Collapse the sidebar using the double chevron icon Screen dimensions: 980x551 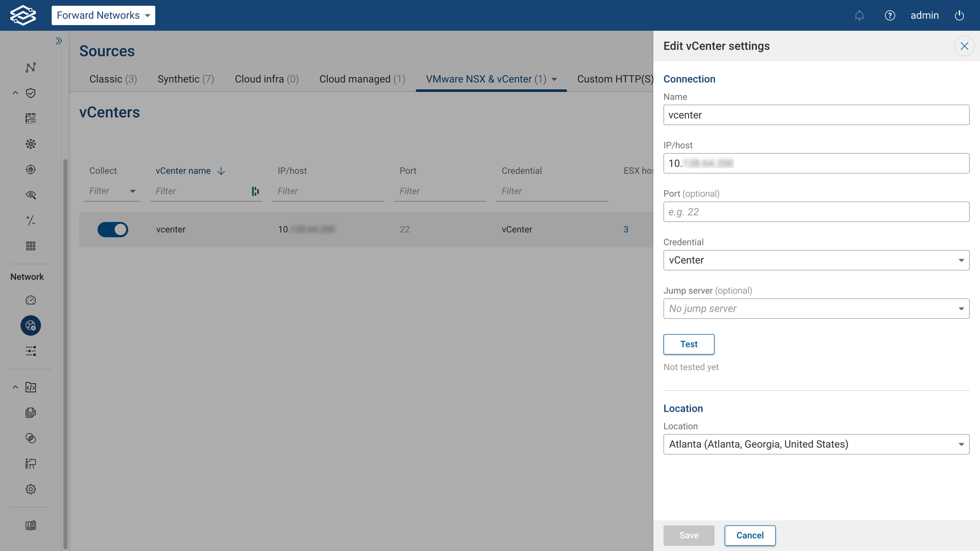59,41
